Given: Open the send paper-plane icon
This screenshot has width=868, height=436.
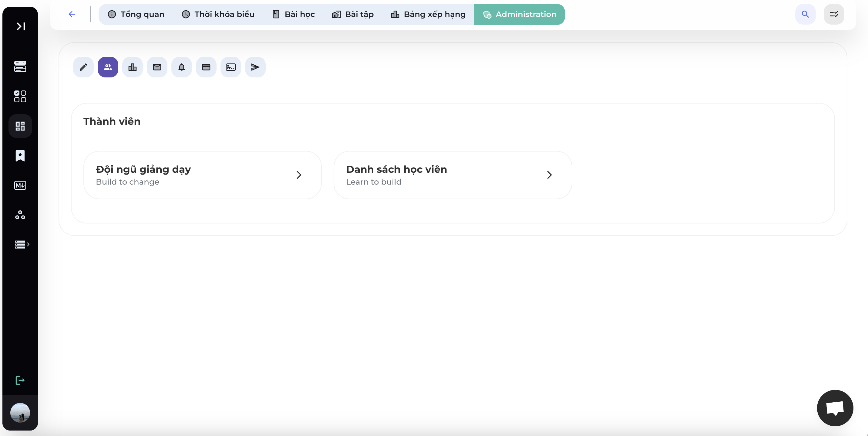Looking at the screenshot, I should tap(255, 67).
